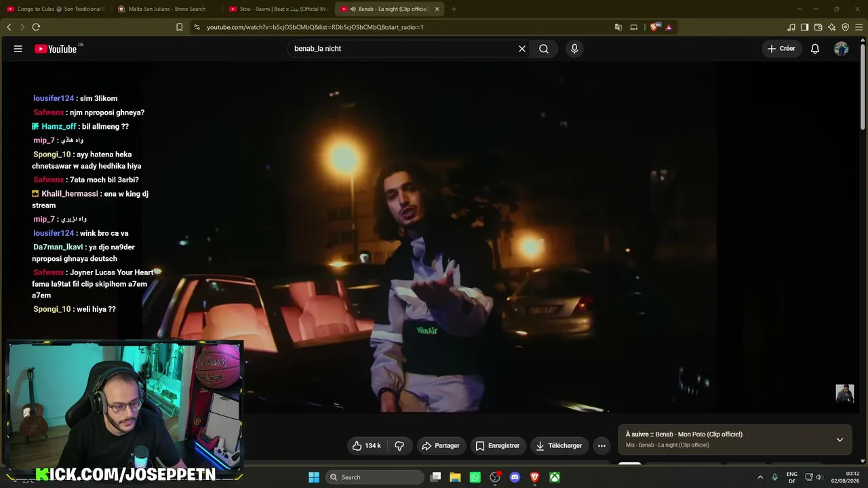This screenshot has height=488, width=868.
Task: Close the Benab - La night tab
Action: (437, 9)
